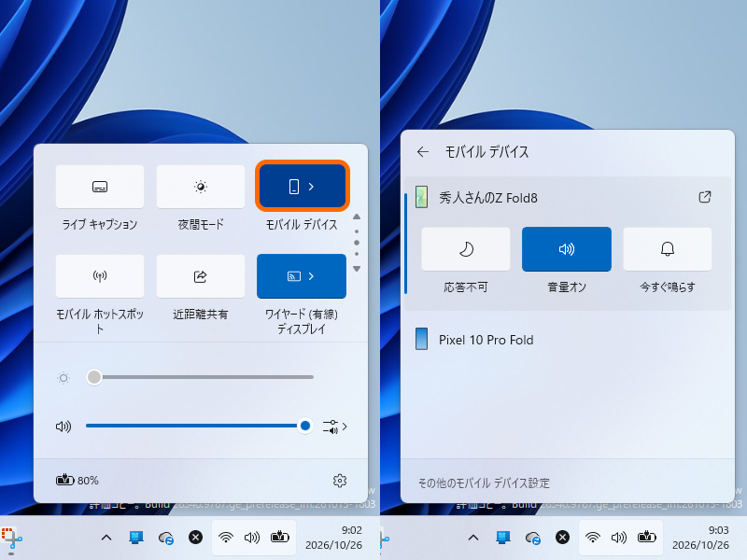The image size is (747, 560).
Task: Click Wi-Fi icon in left taskbar
Action: 225,538
